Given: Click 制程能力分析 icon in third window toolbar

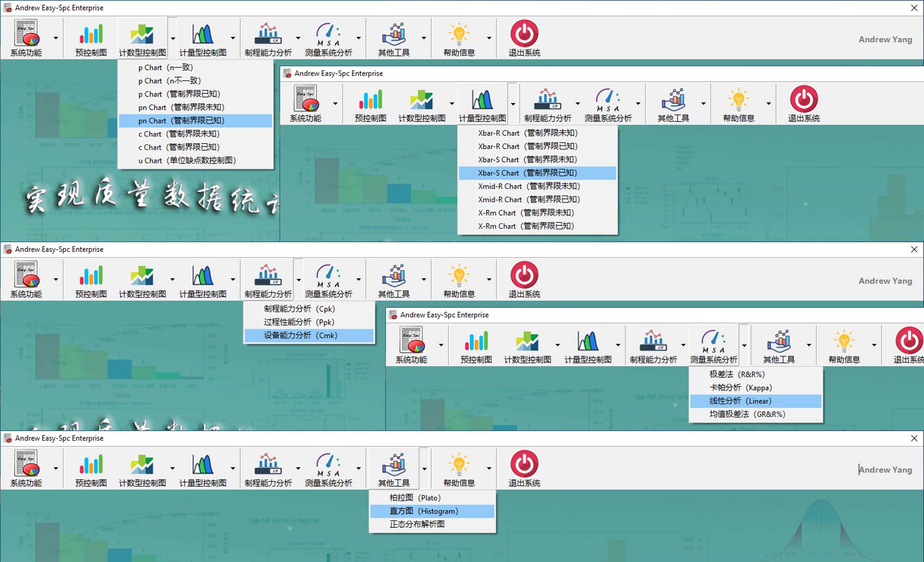Looking at the screenshot, I should point(268,275).
